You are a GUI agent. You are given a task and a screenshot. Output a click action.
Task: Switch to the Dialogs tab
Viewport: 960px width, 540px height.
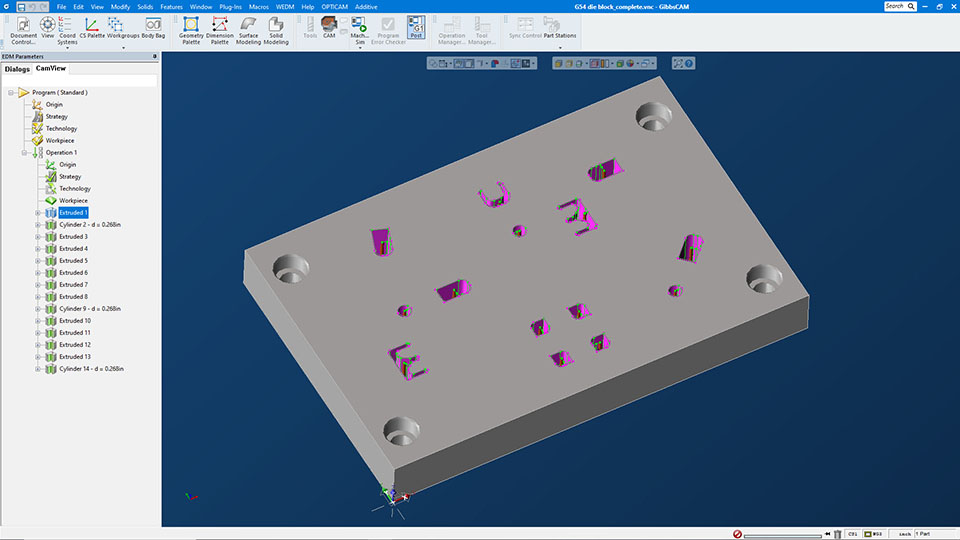coord(17,69)
